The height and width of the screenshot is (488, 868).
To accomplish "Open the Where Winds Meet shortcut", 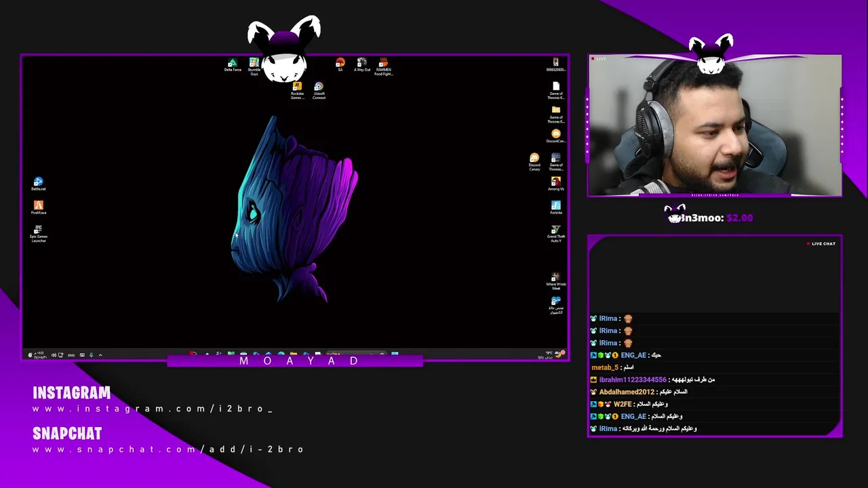I will (x=556, y=281).
